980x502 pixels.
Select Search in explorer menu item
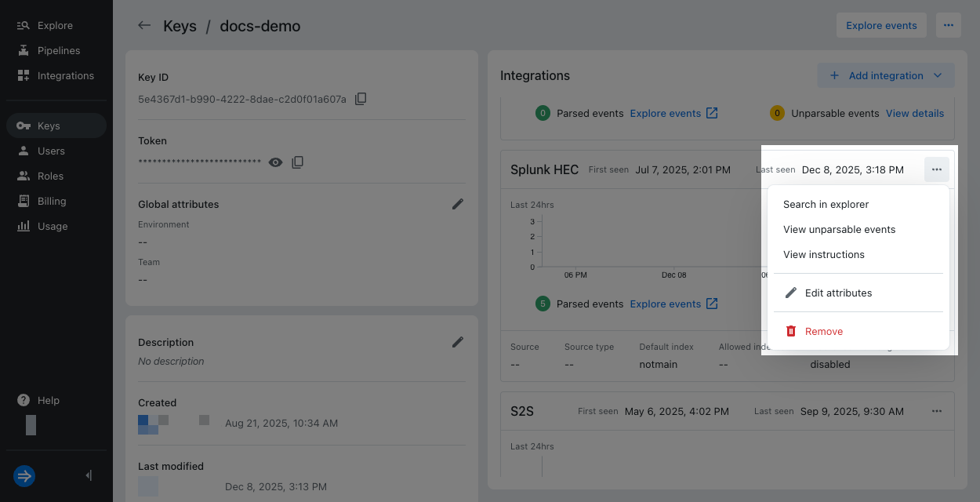(826, 205)
